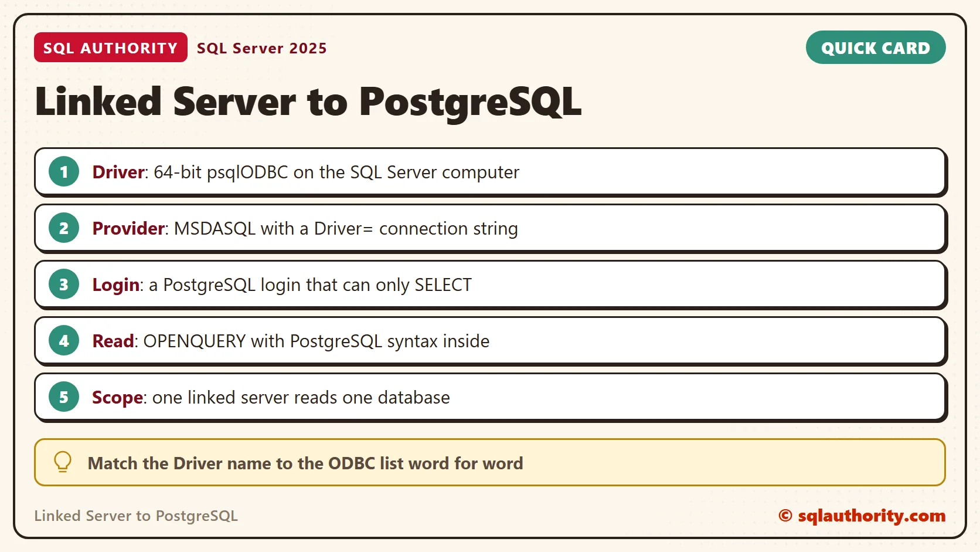This screenshot has width=980, height=552.
Task: Click the 'SQL Server 2025' subtitle text
Action: click(261, 48)
